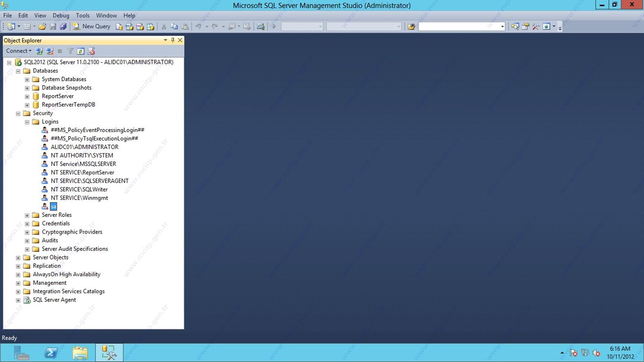Screen dimensions: 644x362
Task: Collapse the Databases folder
Action: (x=18, y=71)
